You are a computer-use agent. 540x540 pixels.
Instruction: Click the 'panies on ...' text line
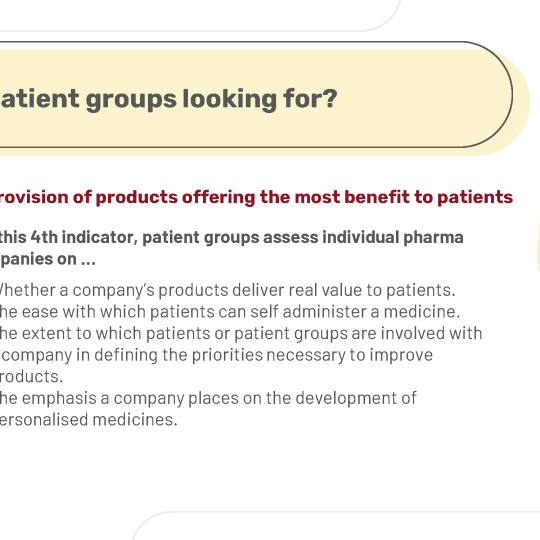[x=48, y=259]
